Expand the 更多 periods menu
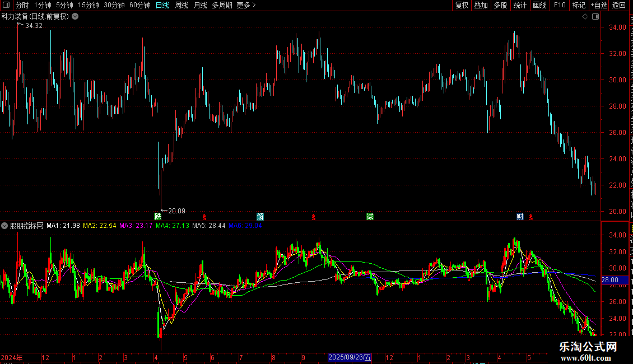 tap(246, 5)
